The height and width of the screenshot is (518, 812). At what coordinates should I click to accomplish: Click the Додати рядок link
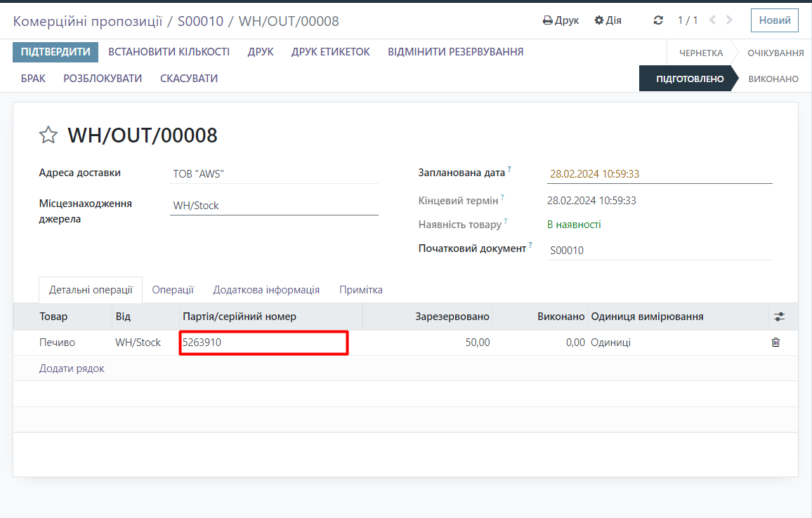point(72,368)
